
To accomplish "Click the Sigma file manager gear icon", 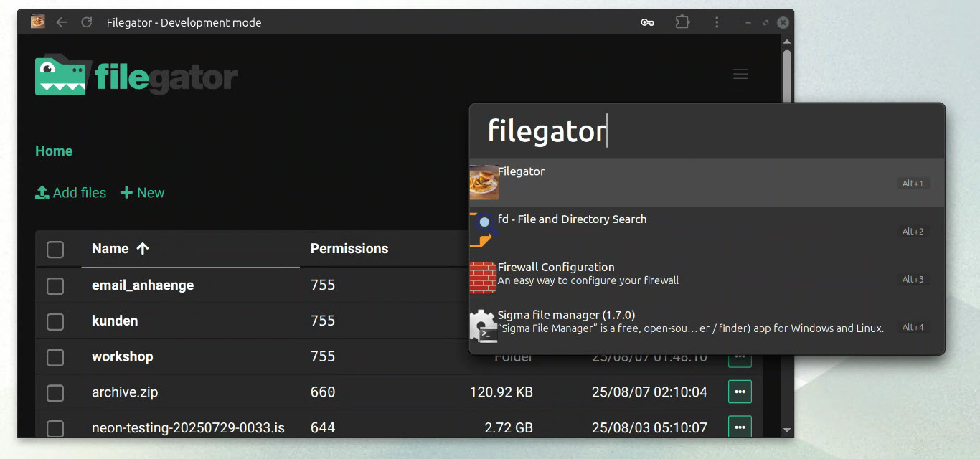I will click(484, 326).
